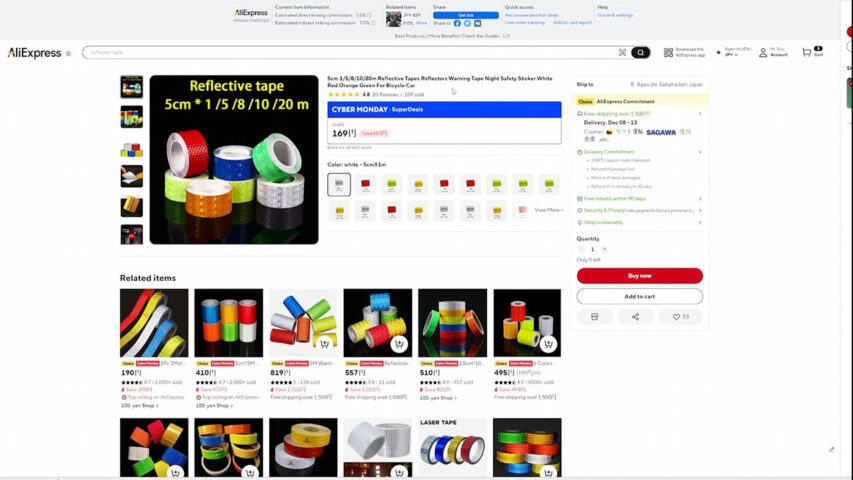Share the product via share icon
This screenshot has height=480, width=853.
[x=635, y=317]
